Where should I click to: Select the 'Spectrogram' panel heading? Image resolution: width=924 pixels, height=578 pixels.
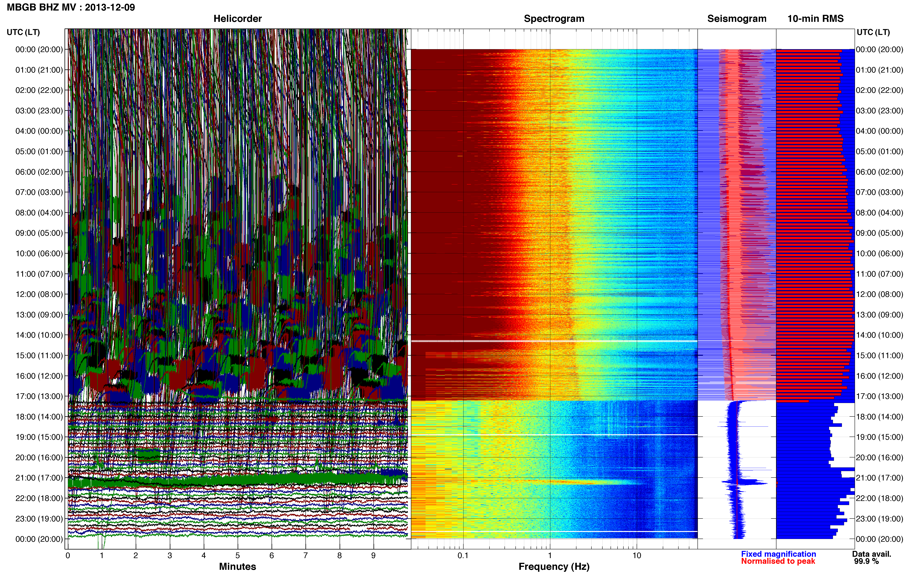(x=554, y=18)
